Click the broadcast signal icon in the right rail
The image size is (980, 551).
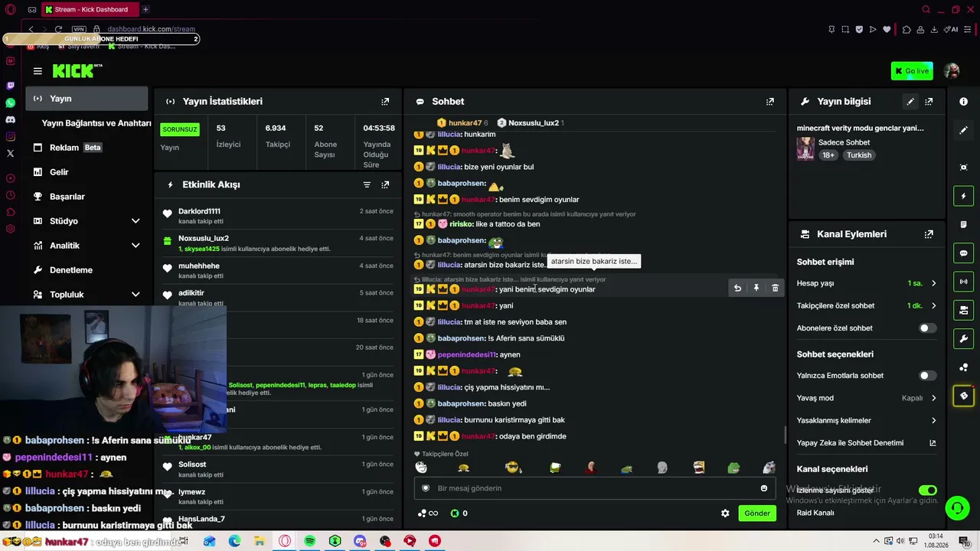click(x=964, y=282)
